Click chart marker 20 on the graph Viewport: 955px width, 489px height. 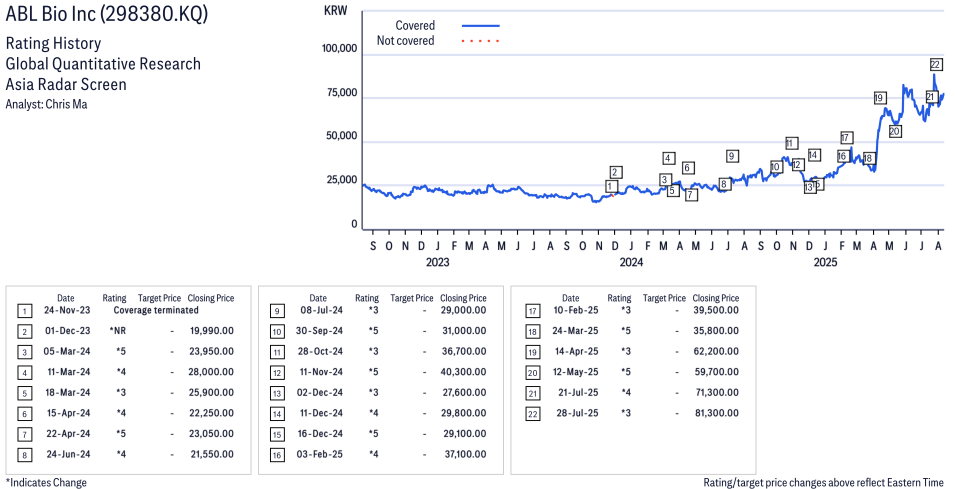pyautogui.click(x=895, y=131)
